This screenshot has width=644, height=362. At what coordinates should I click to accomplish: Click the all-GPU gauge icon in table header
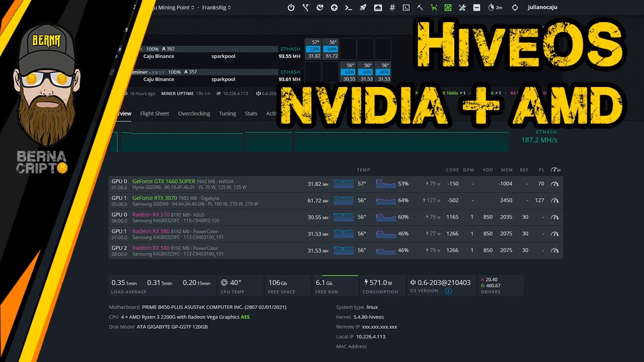(x=555, y=170)
